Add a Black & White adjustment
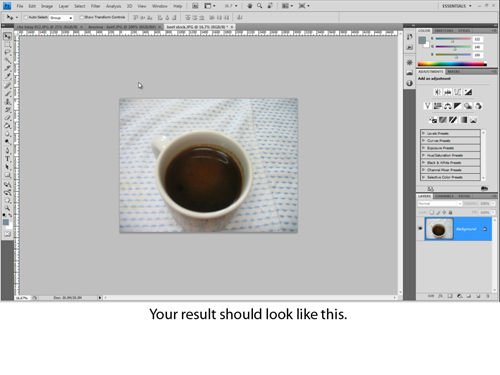This screenshot has width=500, height=375. click(458, 106)
